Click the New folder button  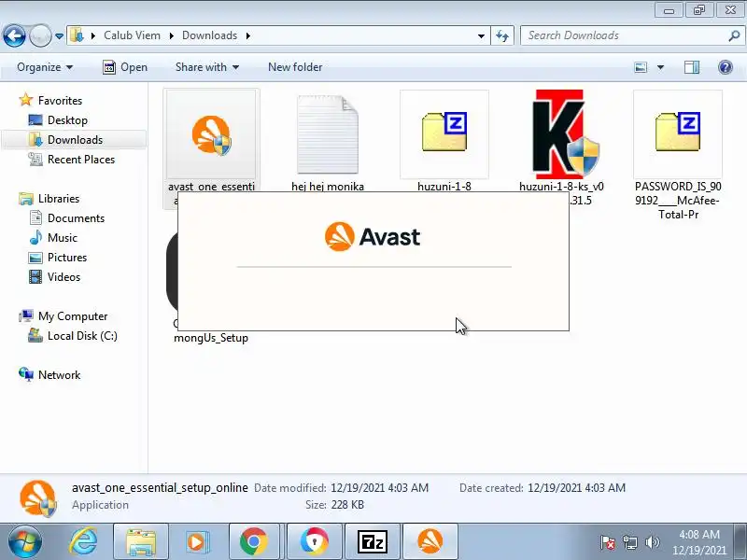(295, 67)
